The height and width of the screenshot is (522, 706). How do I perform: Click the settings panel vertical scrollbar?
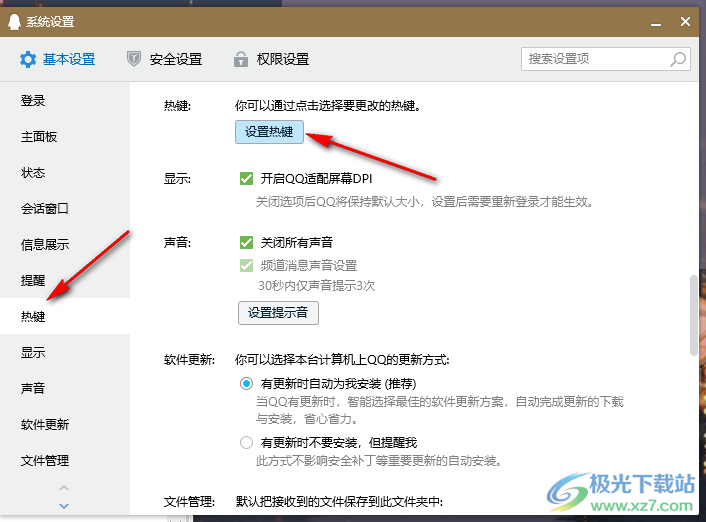(693, 315)
